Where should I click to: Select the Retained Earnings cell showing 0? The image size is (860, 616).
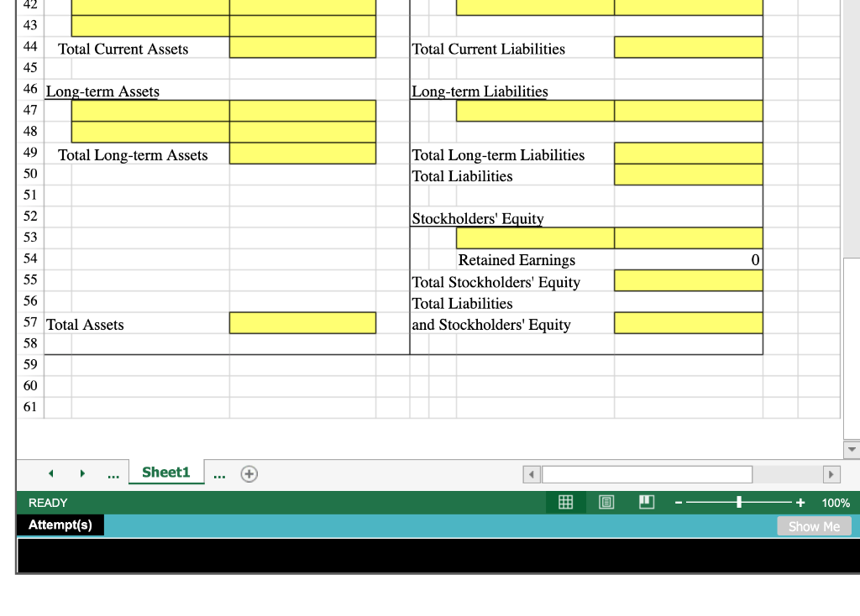[x=688, y=260]
